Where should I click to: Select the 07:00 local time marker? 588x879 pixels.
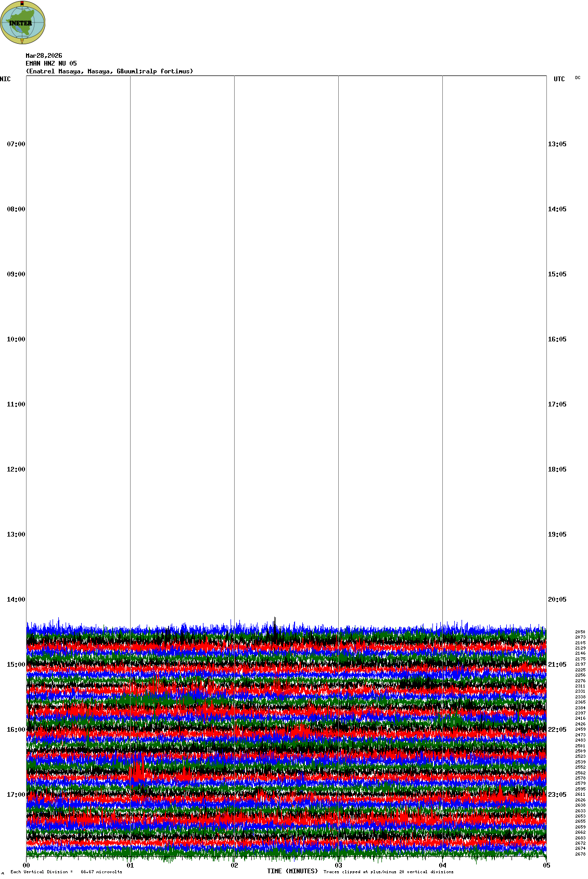[x=16, y=144]
